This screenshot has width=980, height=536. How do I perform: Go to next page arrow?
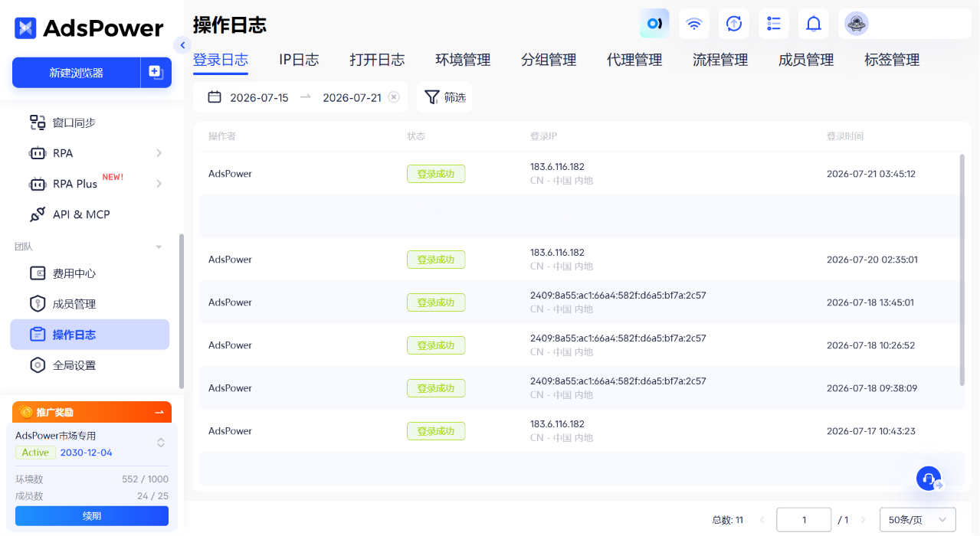pyautogui.click(x=864, y=520)
